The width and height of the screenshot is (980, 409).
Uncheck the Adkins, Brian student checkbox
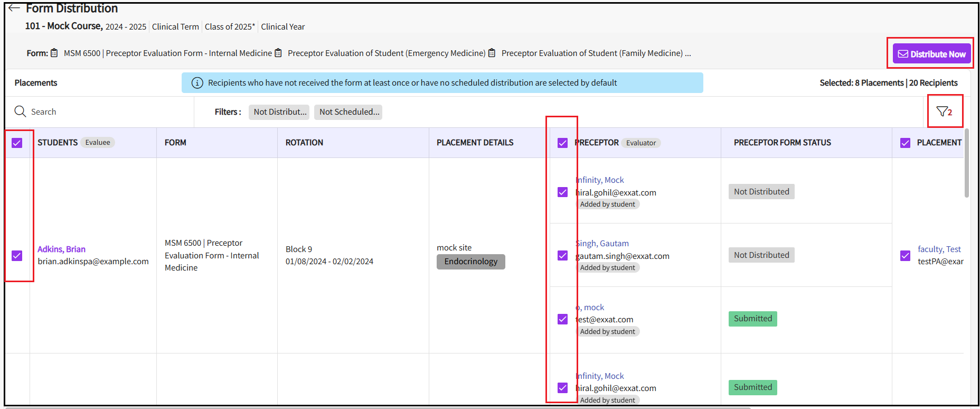(x=17, y=256)
